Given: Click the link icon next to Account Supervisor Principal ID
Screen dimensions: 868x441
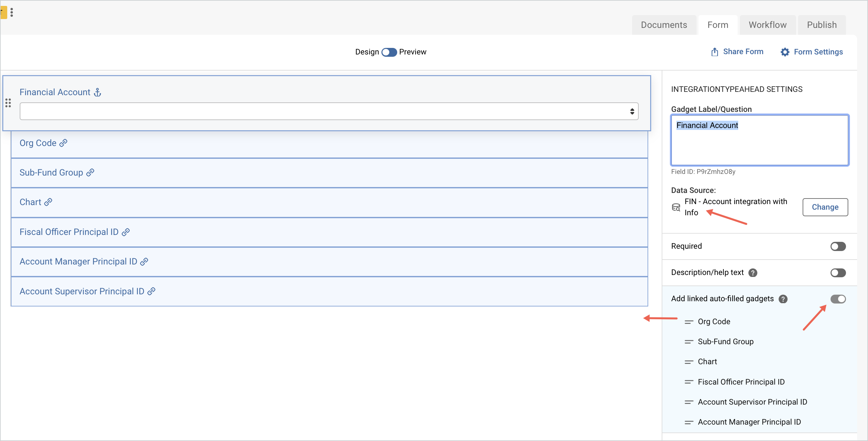Looking at the screenshot, I should [x=151, y=291].
